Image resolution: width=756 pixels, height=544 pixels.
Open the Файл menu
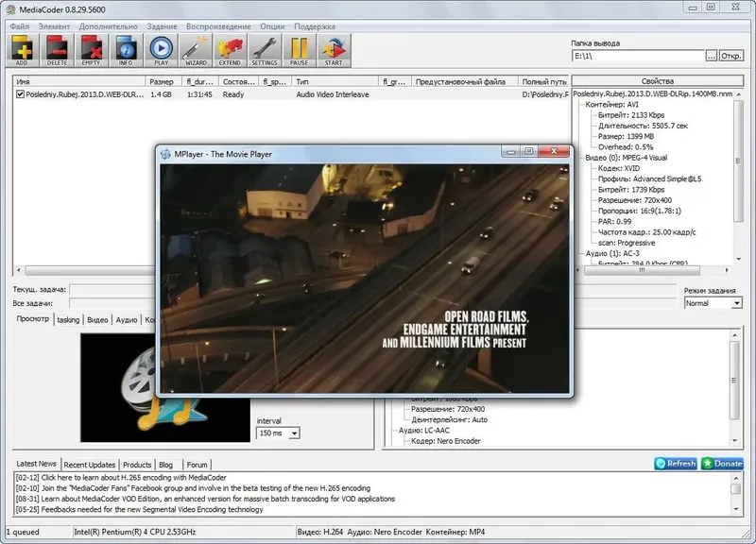click(20, 26)
